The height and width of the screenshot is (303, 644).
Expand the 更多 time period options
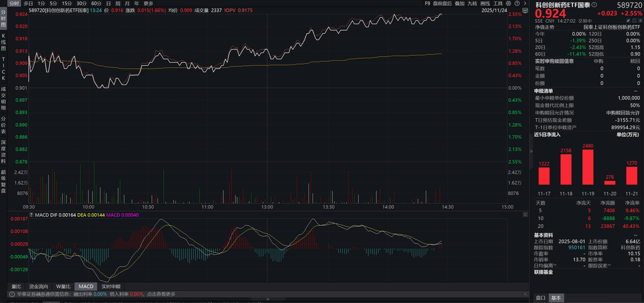148,3
